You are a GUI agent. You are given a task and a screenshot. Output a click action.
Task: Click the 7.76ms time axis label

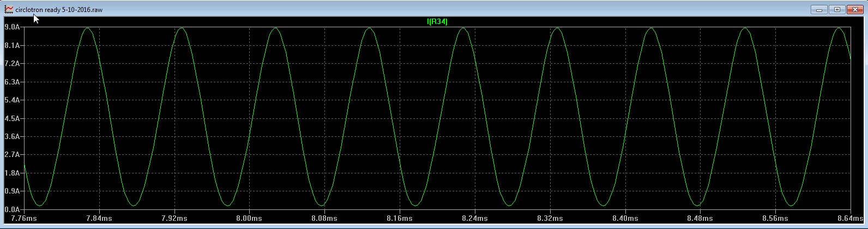coord(24,218)
